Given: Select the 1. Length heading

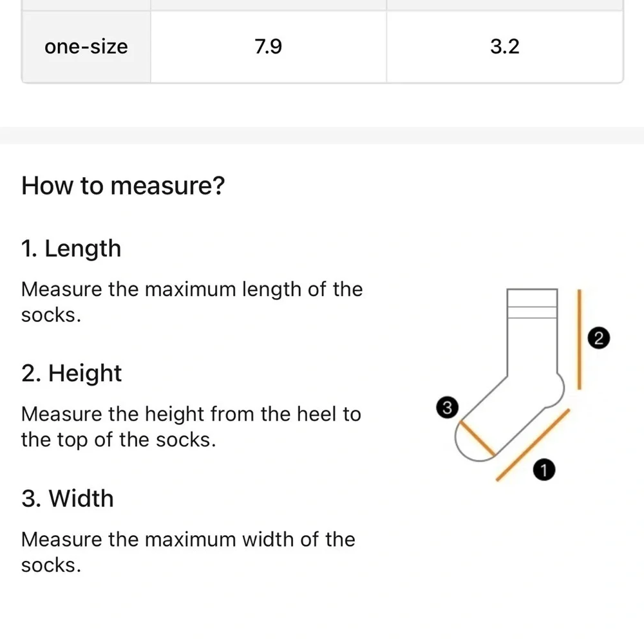Looking at the screenshot, I should point(71,249).
